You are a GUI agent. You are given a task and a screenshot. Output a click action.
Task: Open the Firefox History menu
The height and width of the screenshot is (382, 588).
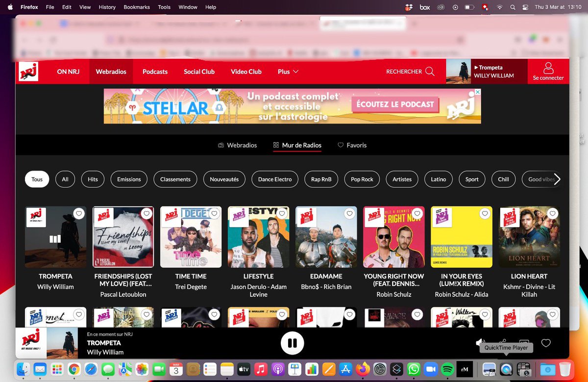pyautogui.click(x=107, y=7)
